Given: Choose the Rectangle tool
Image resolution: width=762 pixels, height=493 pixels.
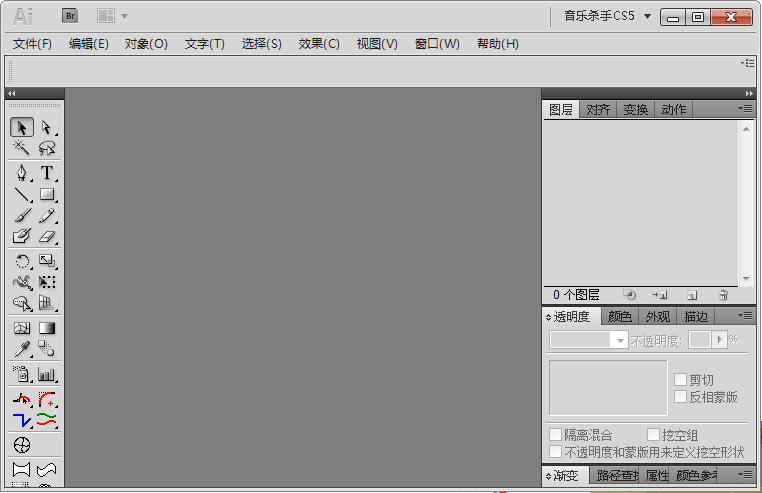Looking at the screenshot, I should click(47, 195).
